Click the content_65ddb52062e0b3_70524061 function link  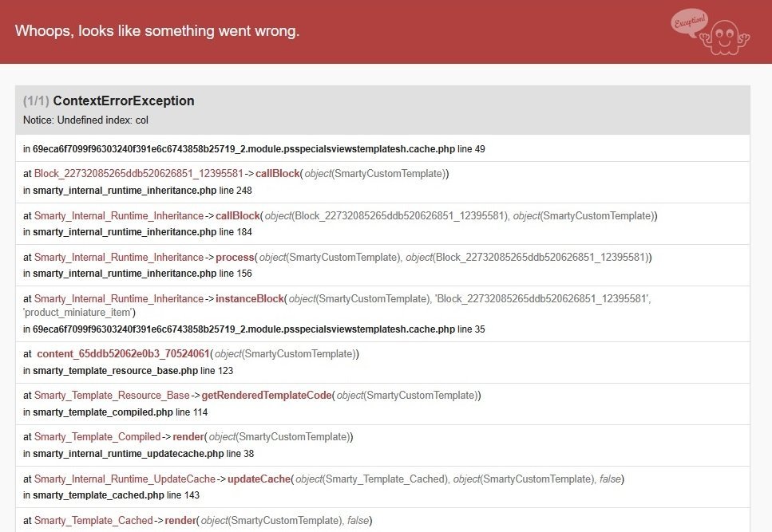coord(123,354)
